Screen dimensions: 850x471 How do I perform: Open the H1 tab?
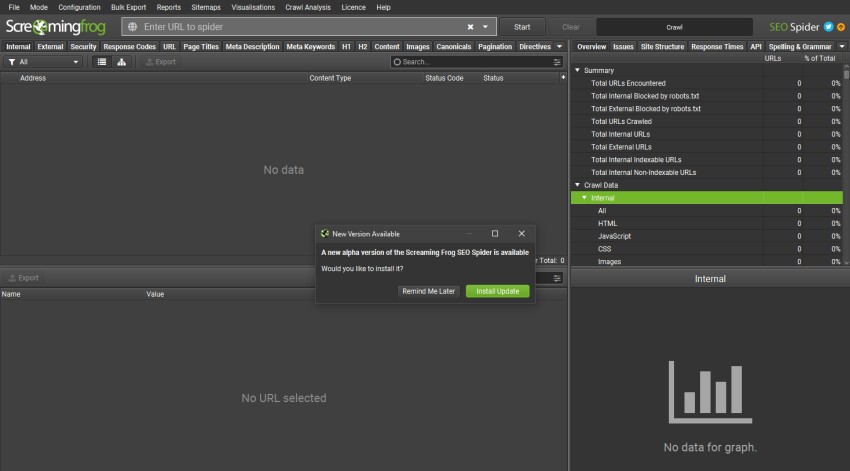[x=346, y=47]
